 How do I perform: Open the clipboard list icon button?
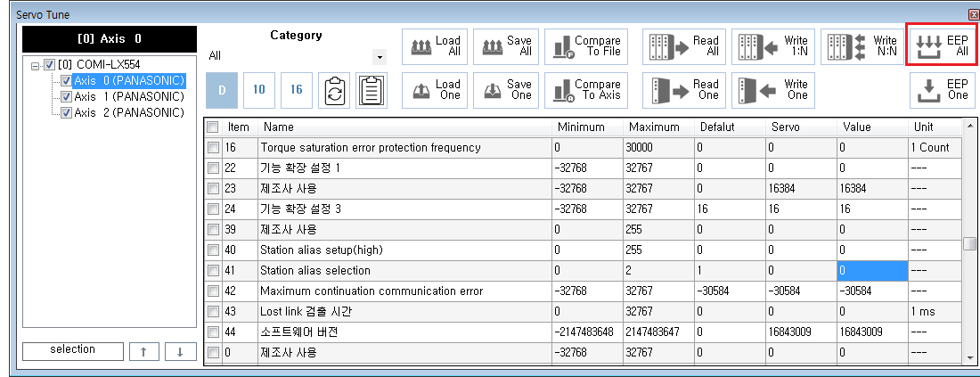(x=371, y=91)
